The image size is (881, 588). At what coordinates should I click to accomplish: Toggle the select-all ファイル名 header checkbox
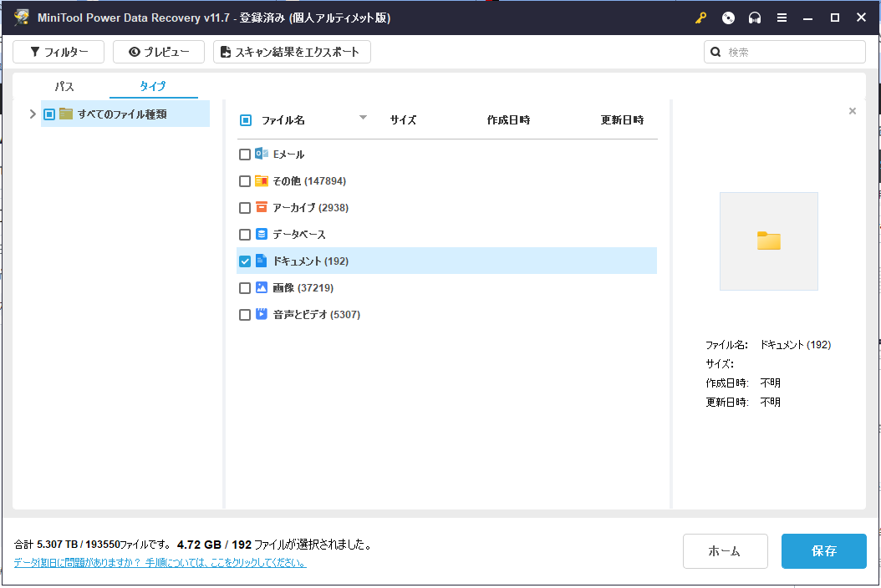point(246,120)
